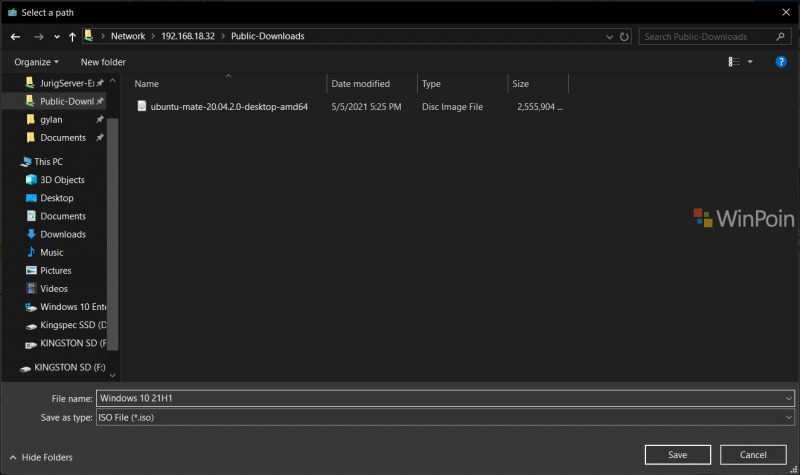The width and height of the screenshot is (800, 475).
Task: Expand the File name history dropdown
Action: (x=789, y=398)
